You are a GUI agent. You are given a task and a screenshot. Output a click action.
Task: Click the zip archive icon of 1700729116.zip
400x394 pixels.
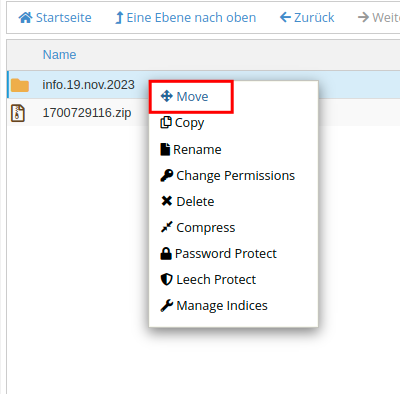(x=18, y=113)
